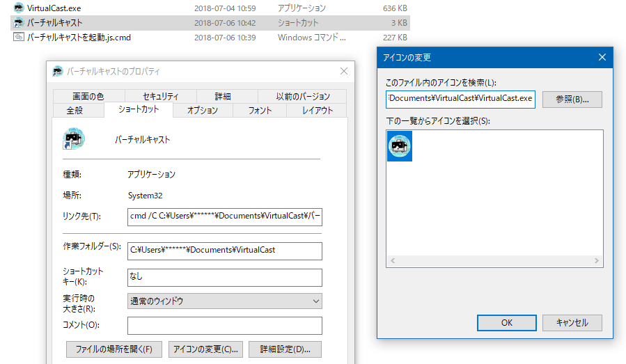
Task: Confirm icon change with OK
Action: [x=507, y=322]
